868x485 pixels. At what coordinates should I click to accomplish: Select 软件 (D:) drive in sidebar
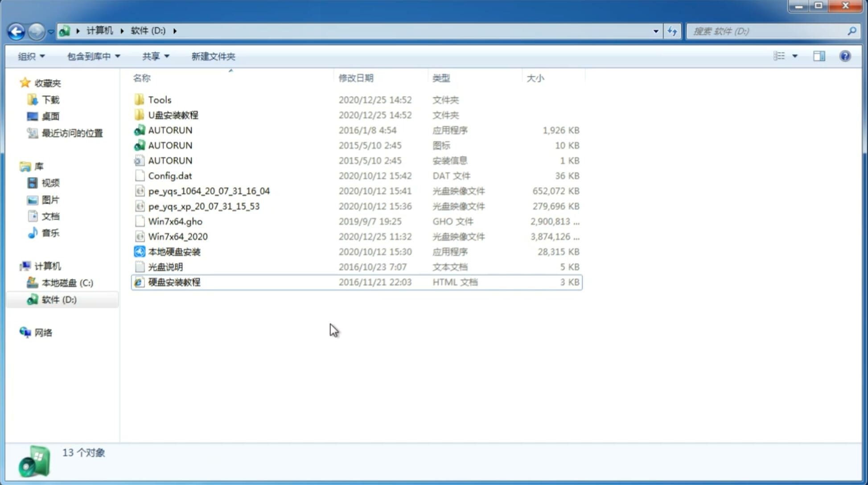click(60, 299)
